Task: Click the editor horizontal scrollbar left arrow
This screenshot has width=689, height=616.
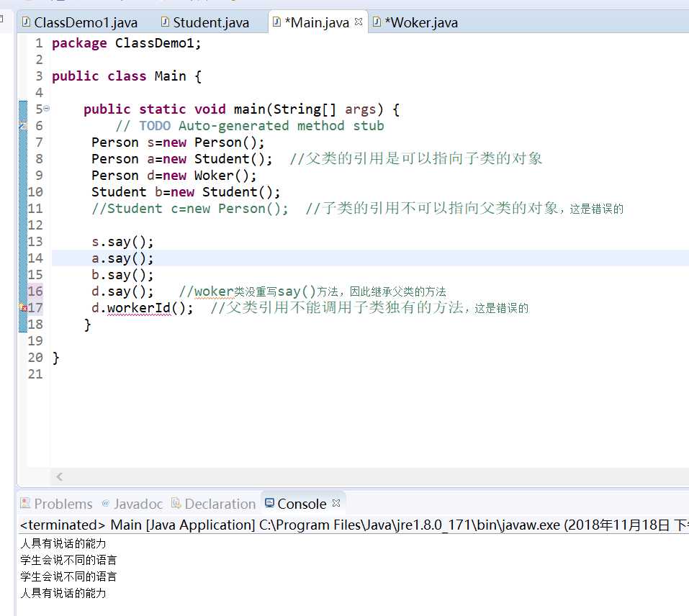Action: (59, 476)
